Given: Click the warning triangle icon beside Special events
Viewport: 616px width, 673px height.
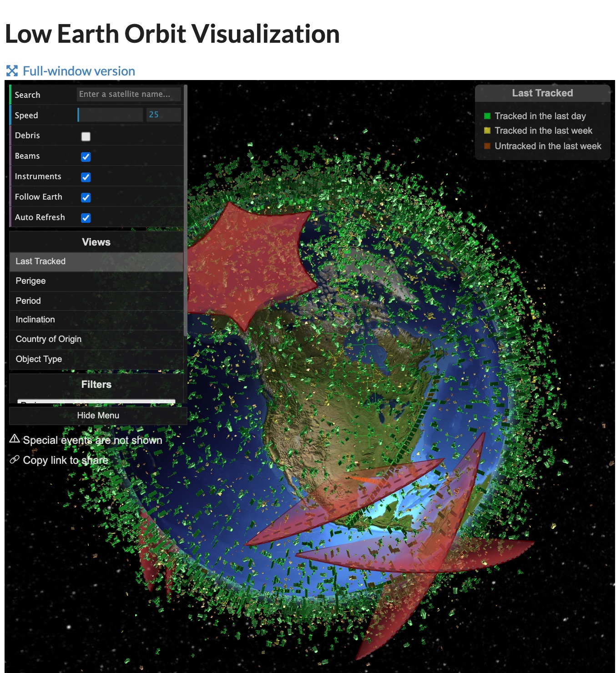Looking at the screenshot, I should 15,439.
